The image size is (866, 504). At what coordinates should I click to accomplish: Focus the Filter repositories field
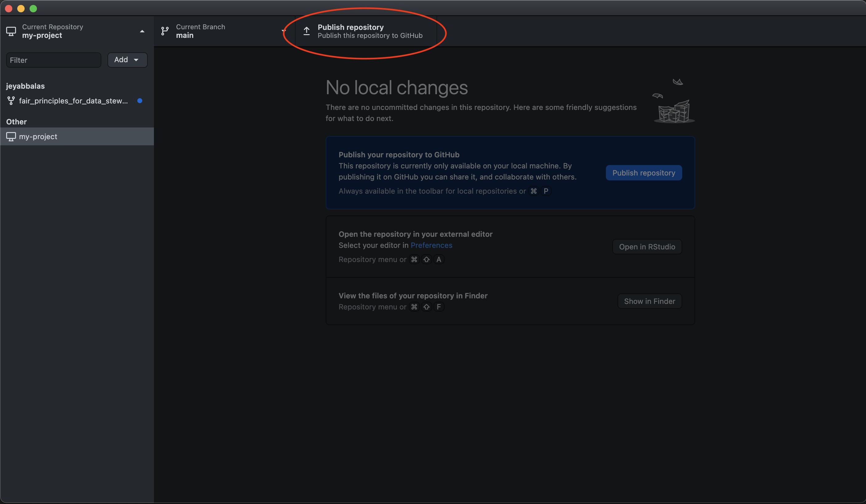point(54,60)
